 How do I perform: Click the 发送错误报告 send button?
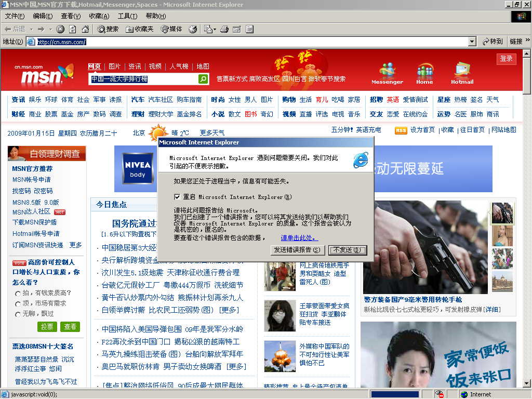(x=297, y=250)
